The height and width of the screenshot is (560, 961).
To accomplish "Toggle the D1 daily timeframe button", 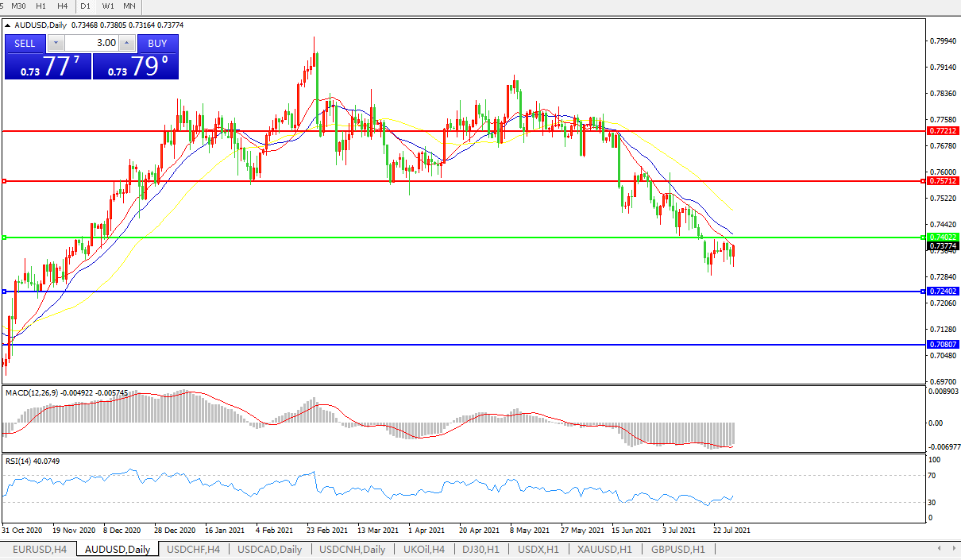I will pyautogui.click(x=86, y=6).
